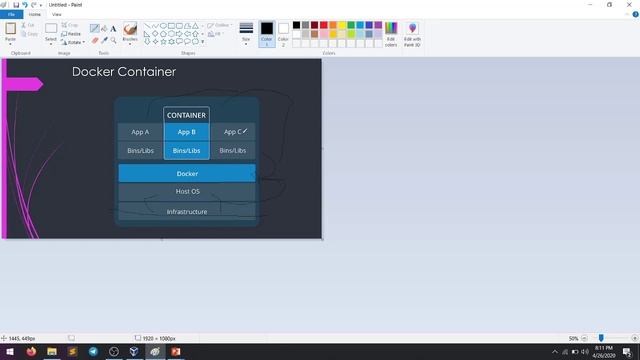Screen dimensions: 640x360
Task: Activate Color 2 background selector
Action: (x=283, y=34)
